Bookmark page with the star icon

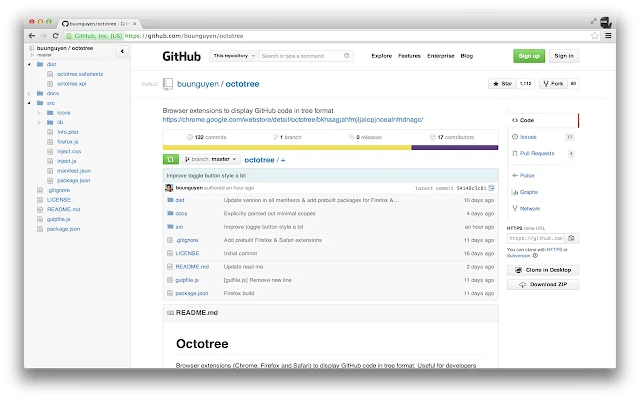(595, 36)
